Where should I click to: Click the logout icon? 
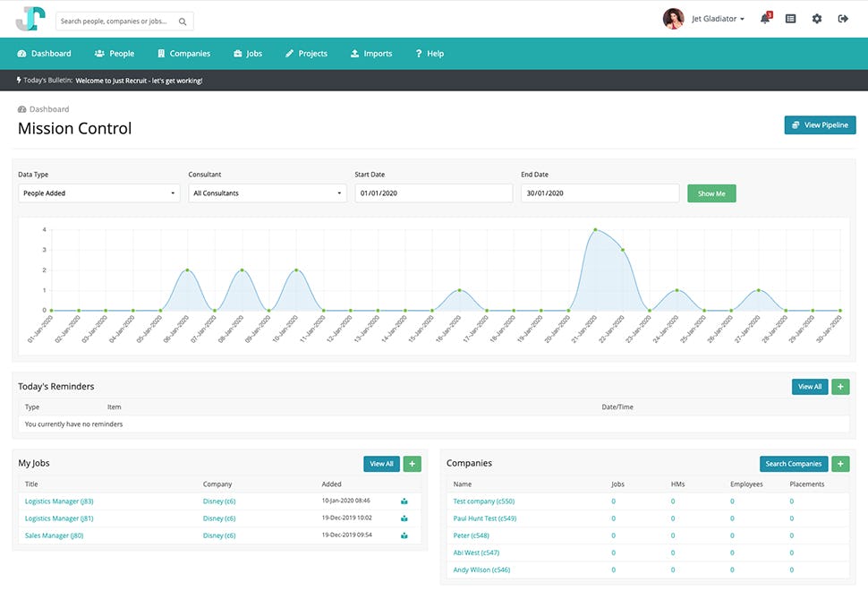842,19
